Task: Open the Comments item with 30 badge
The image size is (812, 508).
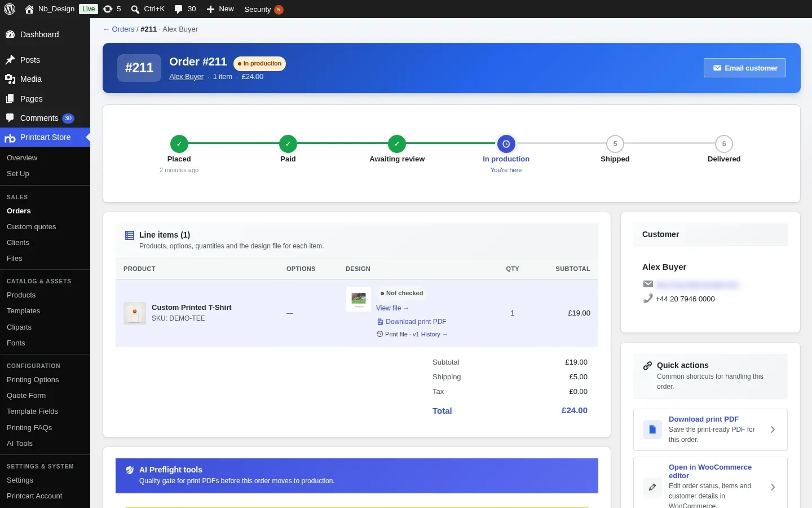Action: click(45, 118)
